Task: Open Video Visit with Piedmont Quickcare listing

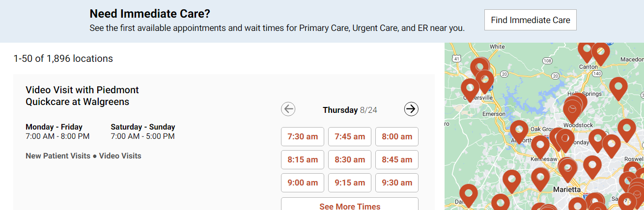Action: [82, 96]
